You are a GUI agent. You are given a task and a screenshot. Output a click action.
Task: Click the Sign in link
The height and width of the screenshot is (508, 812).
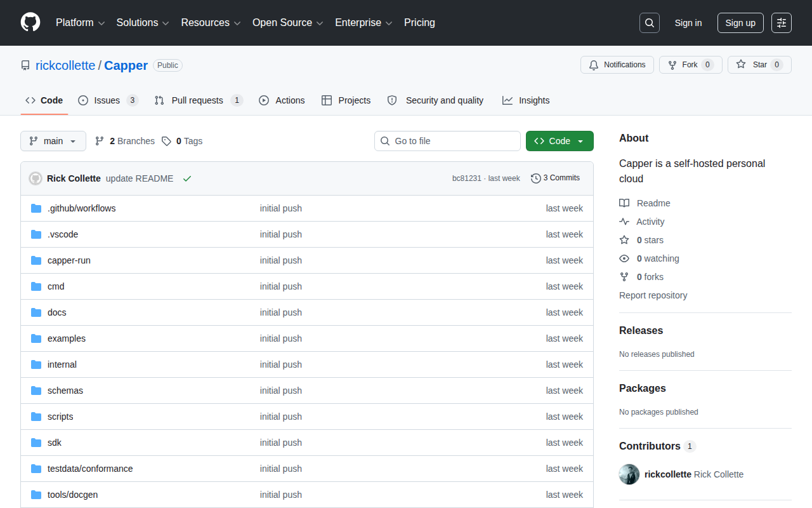pyautogui.click(x=688, y=23)
